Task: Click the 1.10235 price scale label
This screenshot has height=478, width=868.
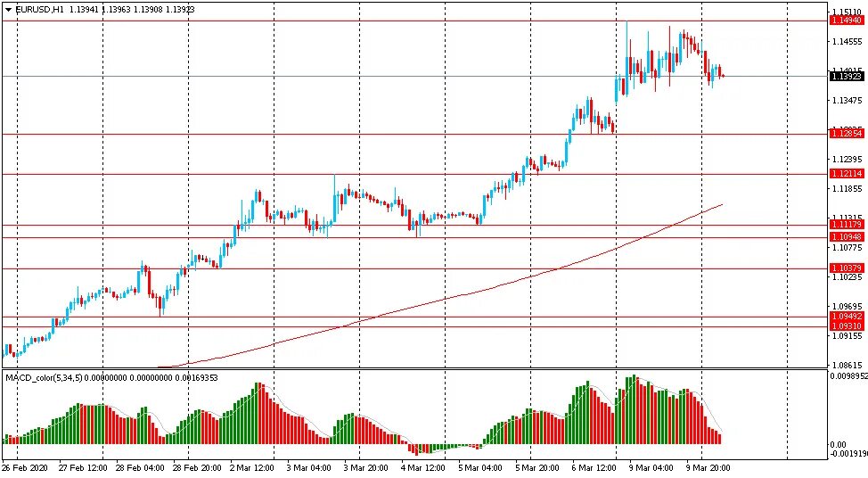Action: coord(847,277)
